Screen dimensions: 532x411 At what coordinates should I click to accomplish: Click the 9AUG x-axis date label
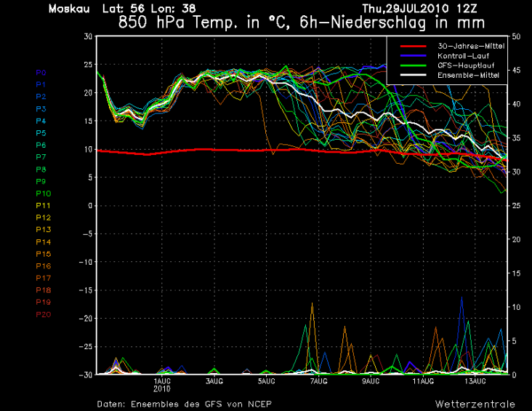pyautogui.click(x=371, y=382)
